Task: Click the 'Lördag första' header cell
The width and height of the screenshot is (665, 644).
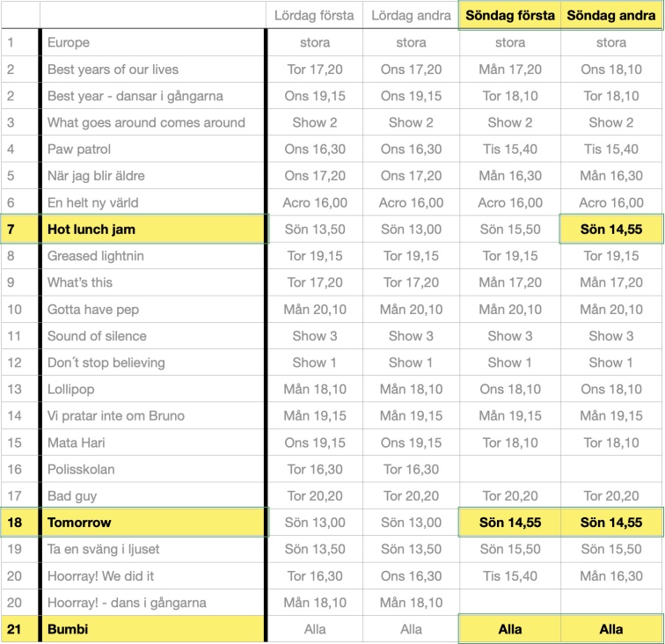Action: coord(314,16)
